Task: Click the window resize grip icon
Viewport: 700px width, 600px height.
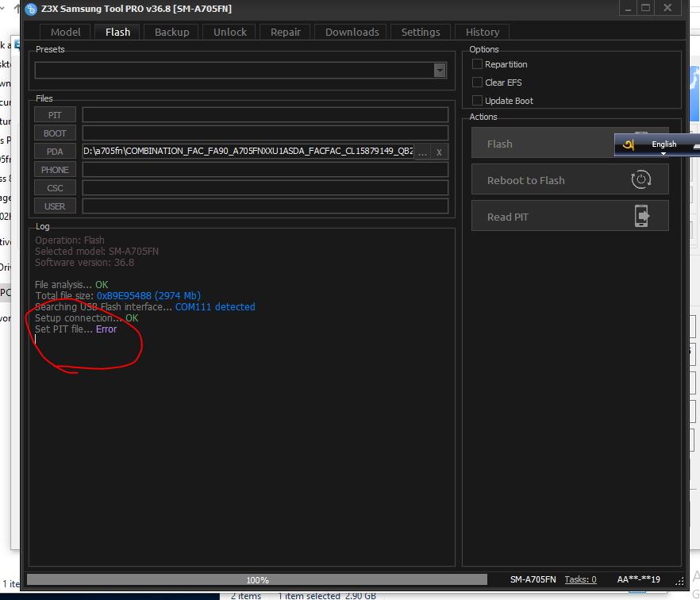Action: [679, 581]
